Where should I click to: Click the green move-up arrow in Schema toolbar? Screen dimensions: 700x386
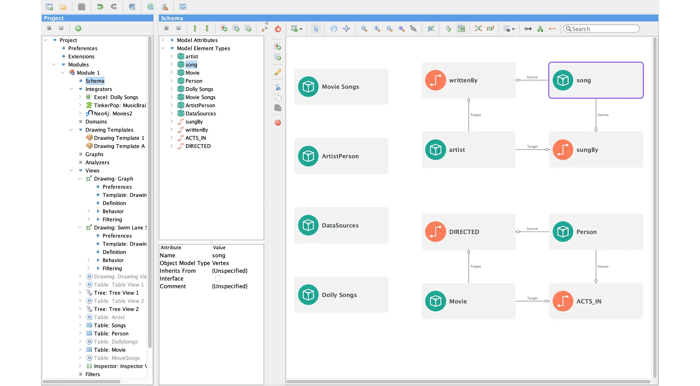click(x=195, y=29)
